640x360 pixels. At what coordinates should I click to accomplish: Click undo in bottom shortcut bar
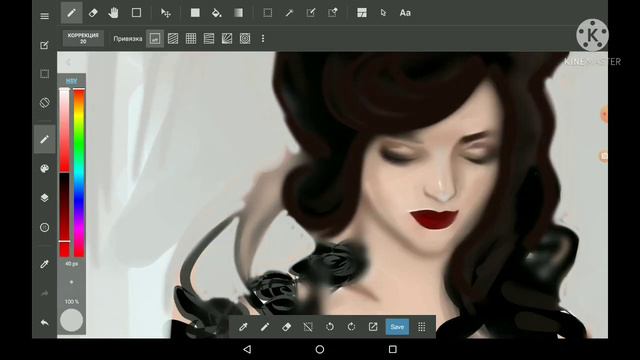pos(330,327)
